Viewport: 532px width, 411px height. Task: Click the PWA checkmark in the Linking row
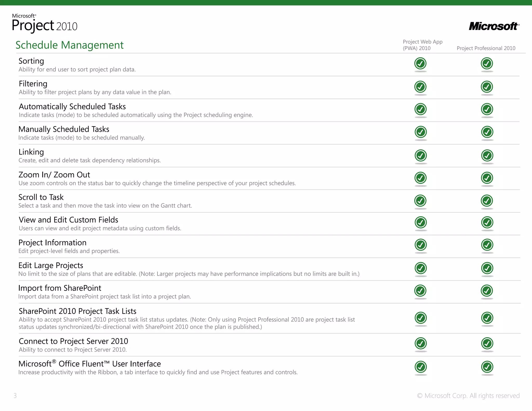pyautogui.click(x=421, y=155)
